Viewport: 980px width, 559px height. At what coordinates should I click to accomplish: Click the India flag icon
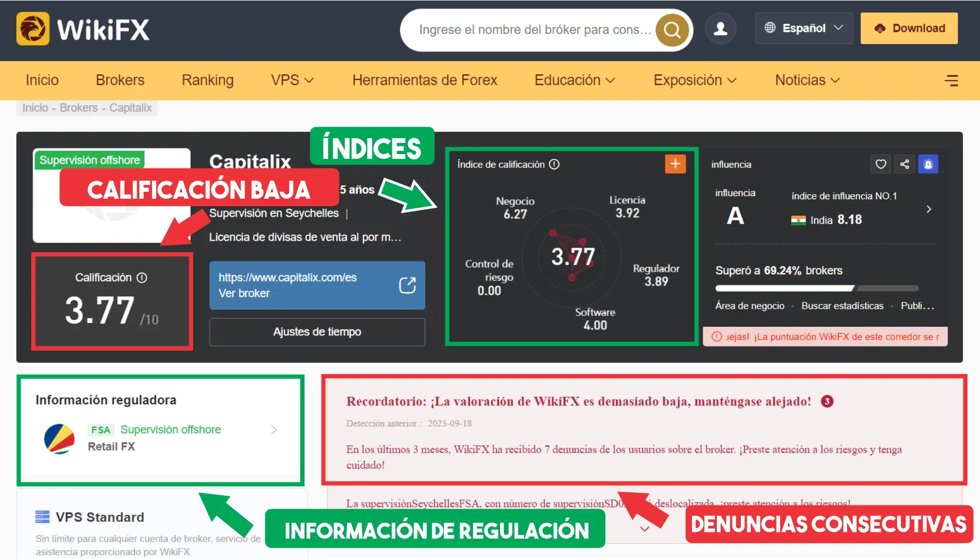tap(798, 220)
